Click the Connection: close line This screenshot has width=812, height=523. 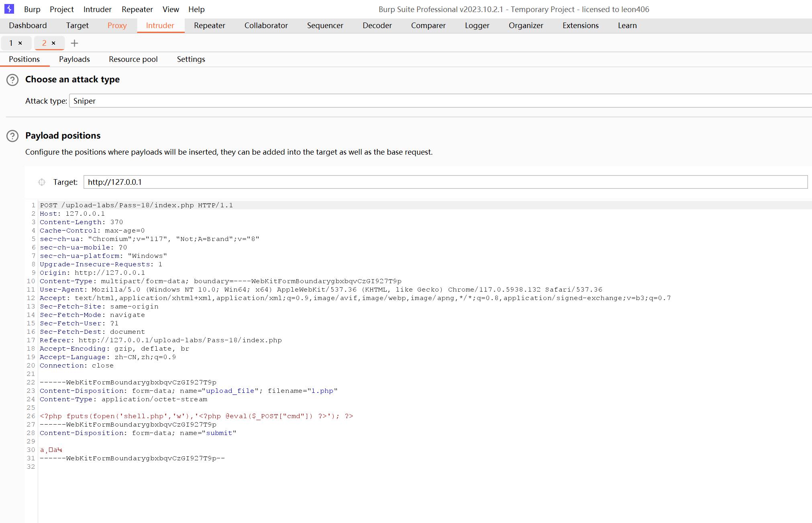point(77,366)
